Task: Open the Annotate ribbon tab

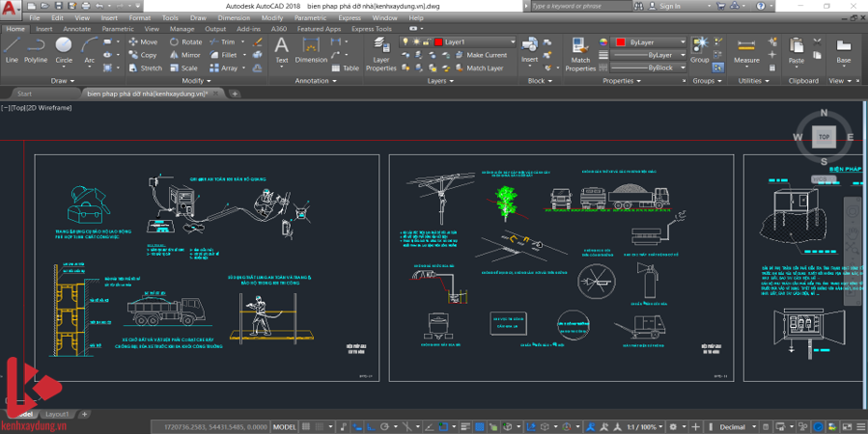Action: coord(76,29)
